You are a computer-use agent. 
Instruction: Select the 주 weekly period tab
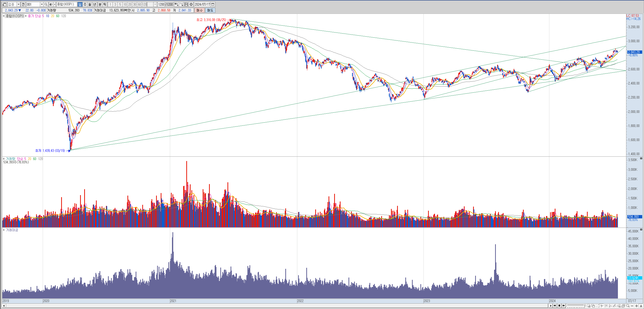[85, 4]
